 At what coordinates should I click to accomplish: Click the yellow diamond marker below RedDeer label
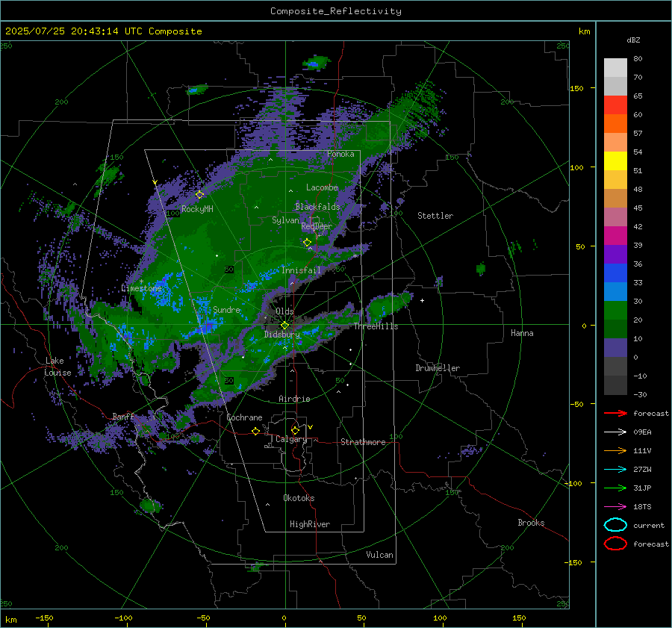tap(307, 243)
